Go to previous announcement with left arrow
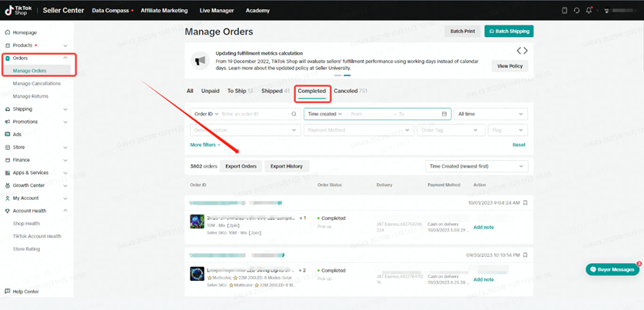Viewport: 644px width, 310px height. [x=520, y=51]
